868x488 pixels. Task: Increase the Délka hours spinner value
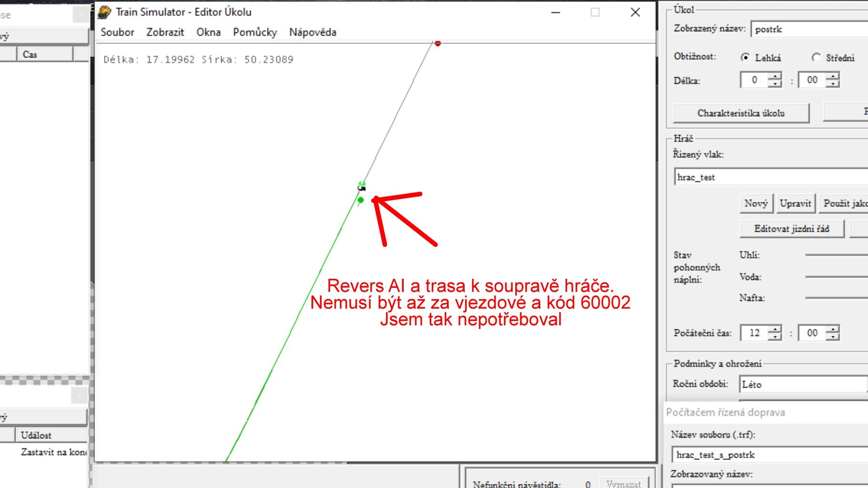[x=775, y=76]
